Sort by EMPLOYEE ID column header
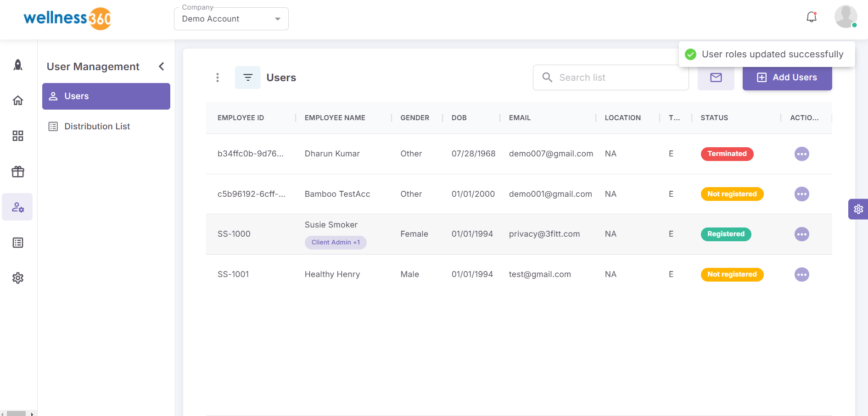Image resolution: width=868 pixels, height=416 pixels. click(241, 118)
